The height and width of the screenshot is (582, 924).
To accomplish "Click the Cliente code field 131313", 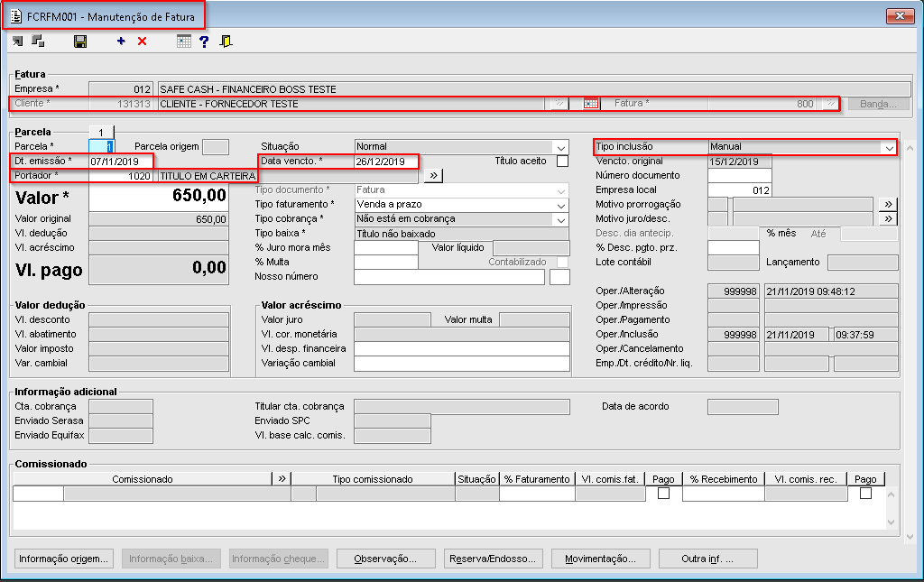I will point(121,104).
